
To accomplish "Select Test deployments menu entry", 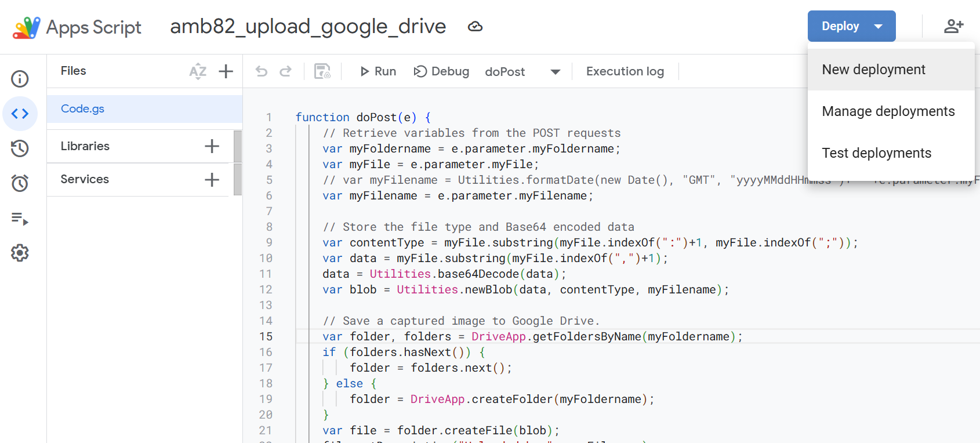I will click(x=876, y=153).
